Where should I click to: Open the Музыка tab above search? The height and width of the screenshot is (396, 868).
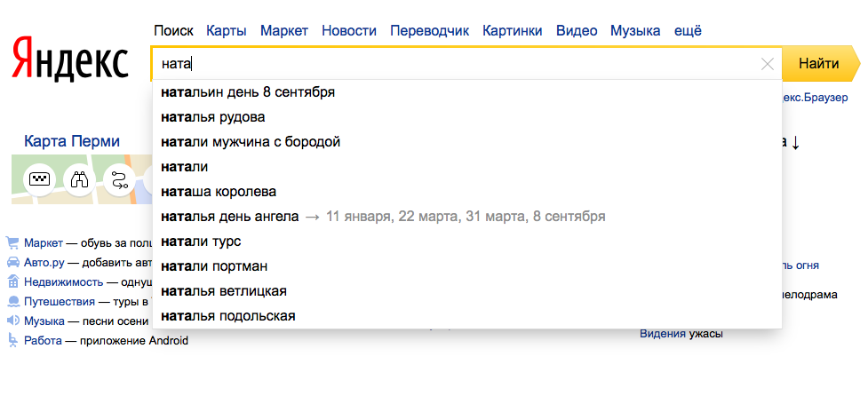coord(635,30)
